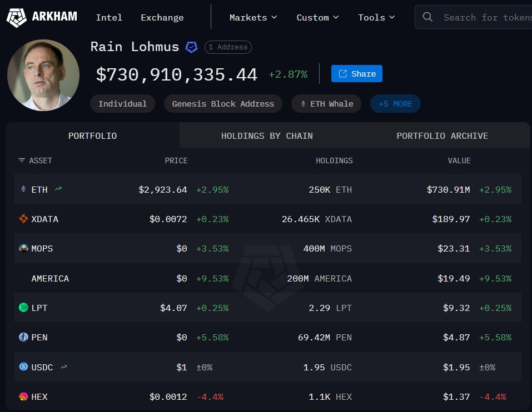The width and height of the screenshot is (532, 412).
Task: Switch to the PORTFOLIO tab
Action: (93, 135)
